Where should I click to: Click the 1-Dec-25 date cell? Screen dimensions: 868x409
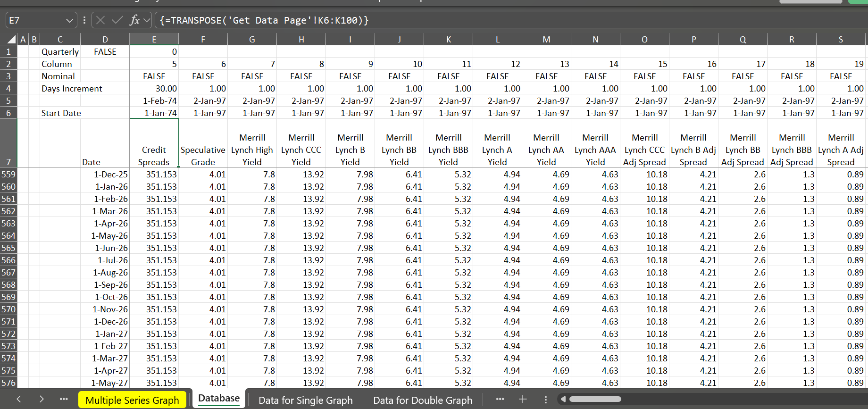click(x=105, y=174)
